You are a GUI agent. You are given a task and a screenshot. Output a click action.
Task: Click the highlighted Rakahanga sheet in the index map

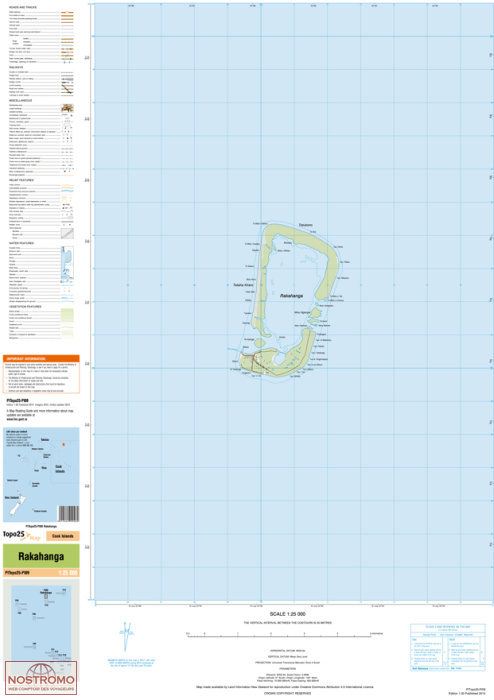click(x=46, y=596)
